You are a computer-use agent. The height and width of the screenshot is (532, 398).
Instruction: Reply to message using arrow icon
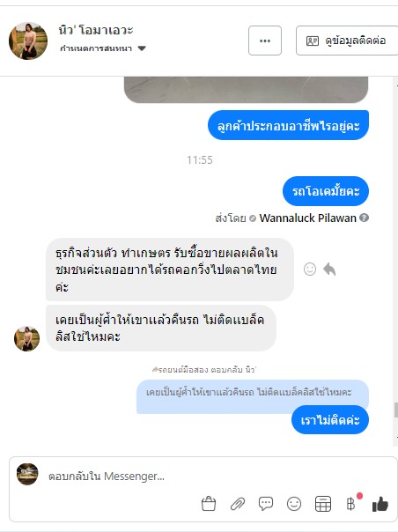coord(329,269)
